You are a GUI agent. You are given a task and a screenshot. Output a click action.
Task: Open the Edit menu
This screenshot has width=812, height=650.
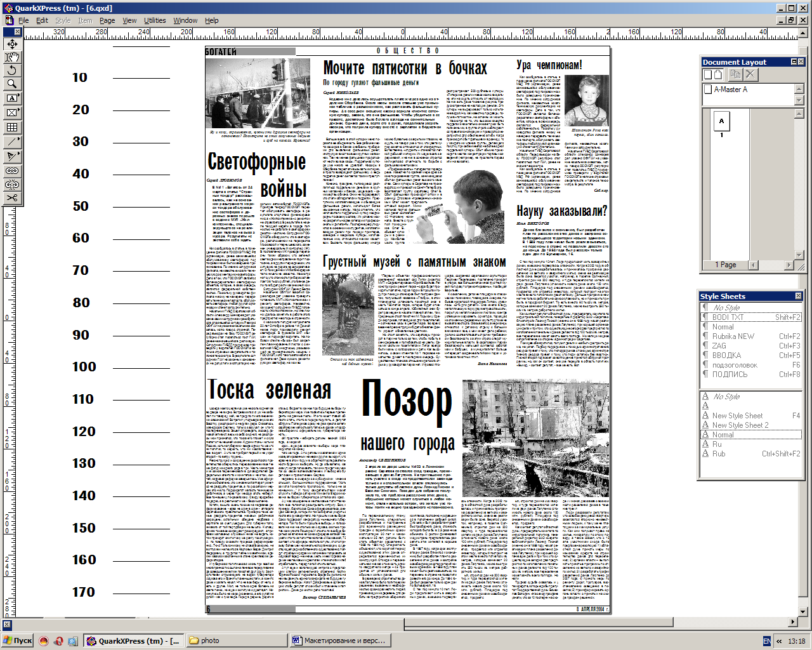pos(42,20)
